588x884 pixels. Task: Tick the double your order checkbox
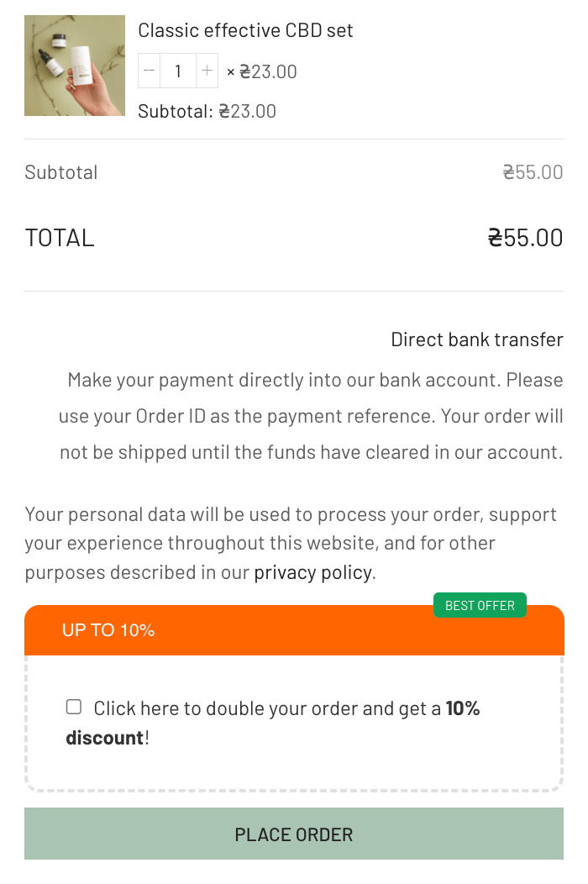74,708
